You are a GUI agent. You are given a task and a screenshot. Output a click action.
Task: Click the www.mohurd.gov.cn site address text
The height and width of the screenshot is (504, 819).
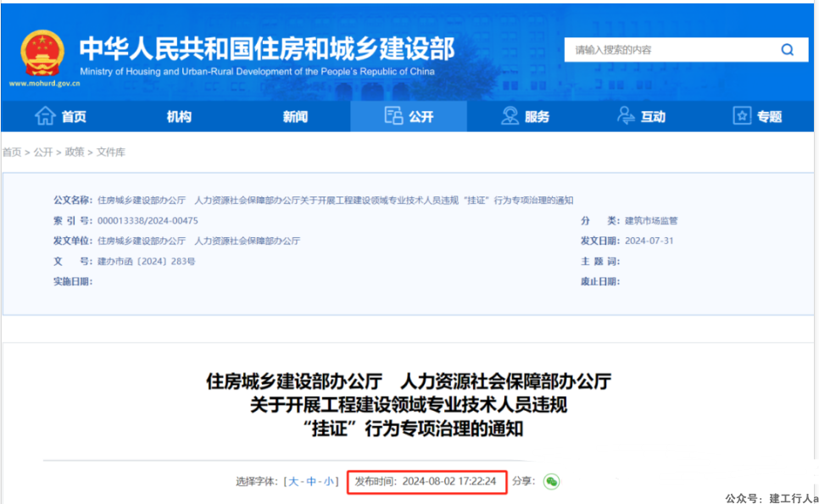pos(45,84)
